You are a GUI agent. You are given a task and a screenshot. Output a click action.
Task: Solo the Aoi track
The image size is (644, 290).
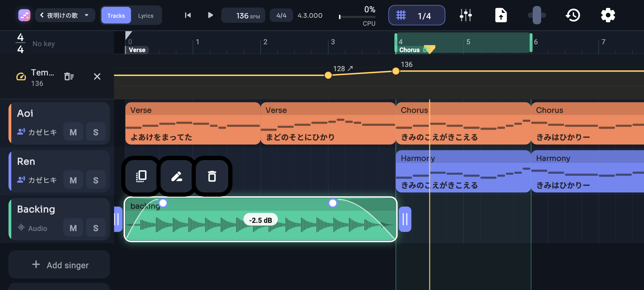[96, 132]
